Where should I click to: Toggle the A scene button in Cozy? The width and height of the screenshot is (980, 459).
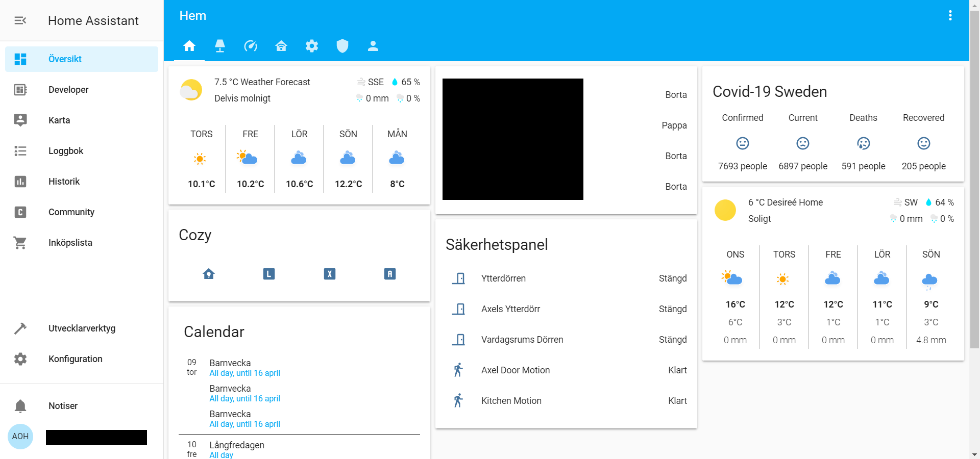tap(389, 274)
